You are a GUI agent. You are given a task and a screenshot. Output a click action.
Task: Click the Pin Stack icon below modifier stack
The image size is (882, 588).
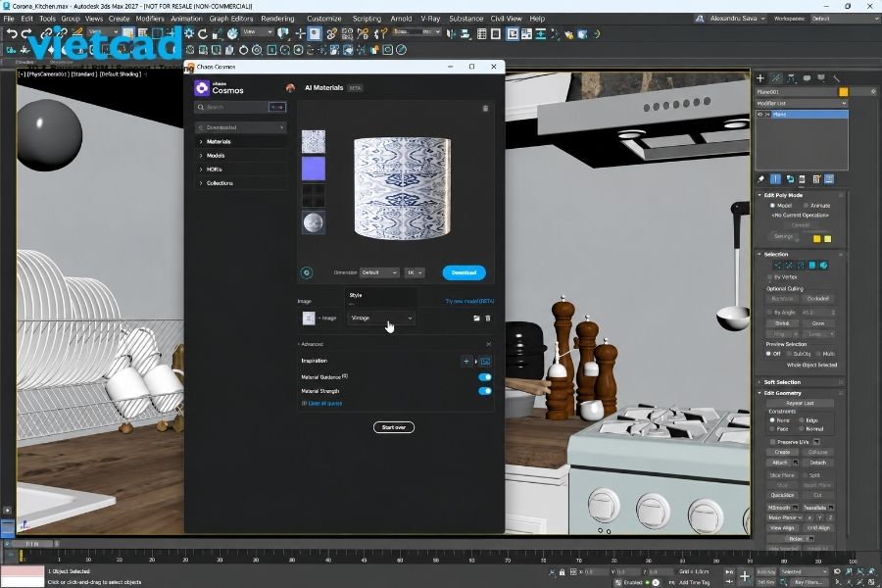click(761, 179)
